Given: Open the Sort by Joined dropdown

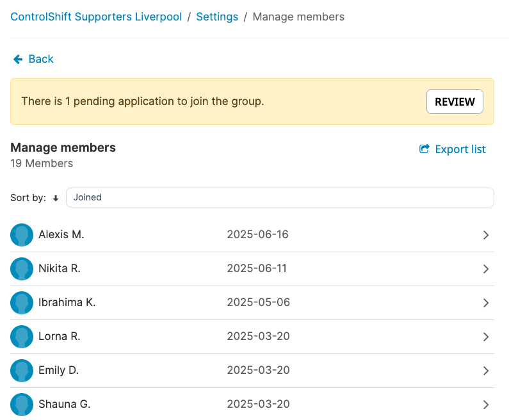Looking at the screenshot, I should point(280,198).
